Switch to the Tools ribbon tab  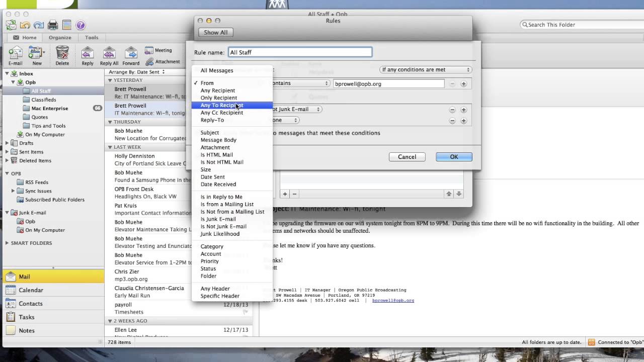pyautogui.click(x=92, y=38)
